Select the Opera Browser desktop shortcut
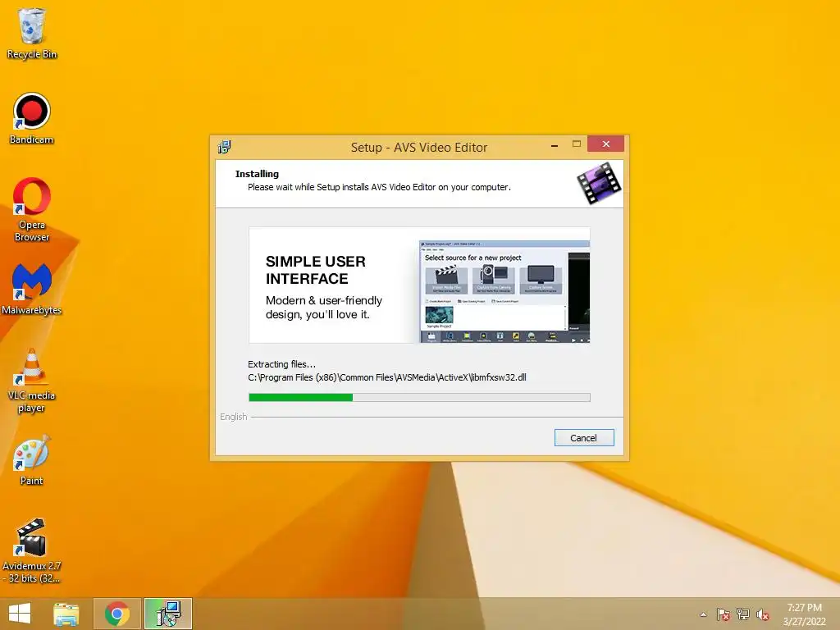The height and width of the screenshot is (630, 840). coord(32,209)
